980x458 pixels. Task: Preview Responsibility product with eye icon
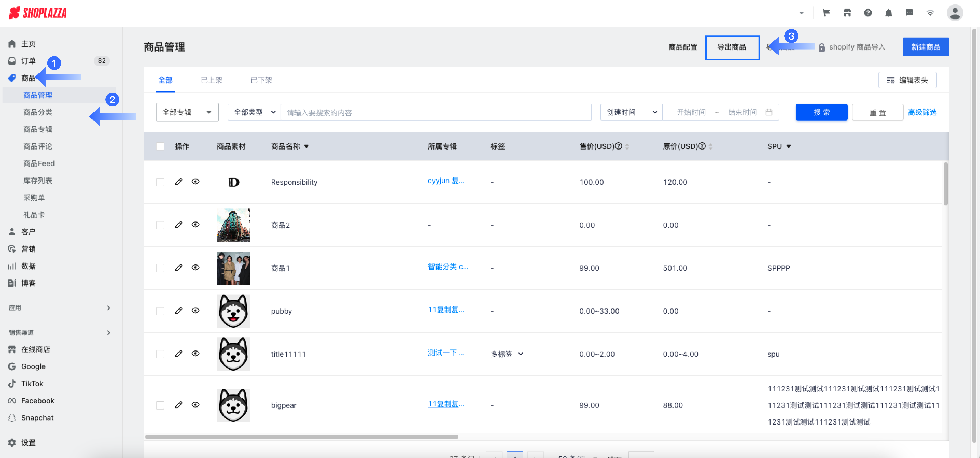tap(196, 182)
